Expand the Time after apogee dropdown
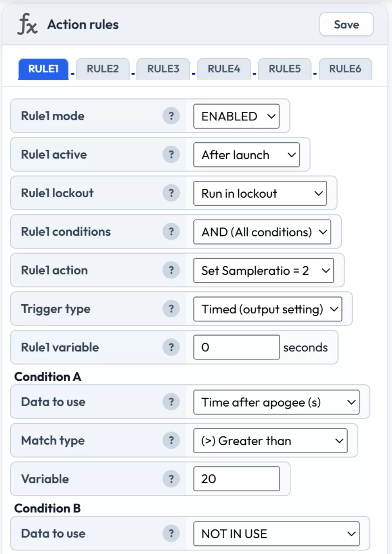 (x=276, y=402)
